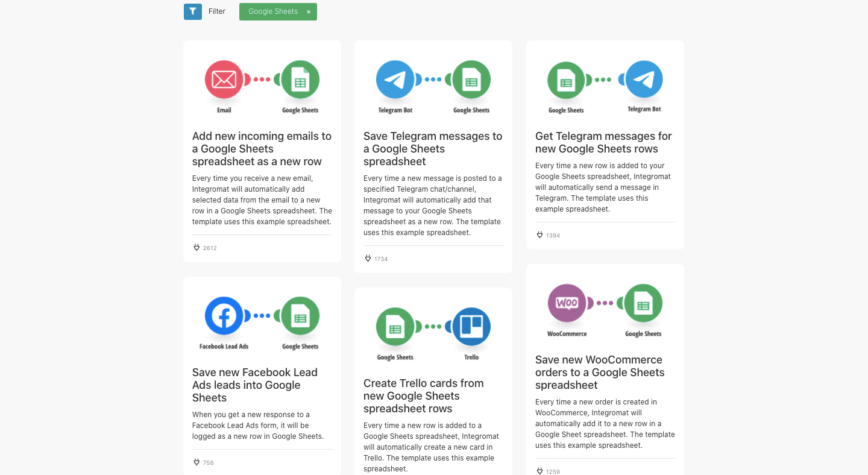Remove the Google Sheets filter tag
This screenshot has height=475, width=868.
(x=308, y=11)
